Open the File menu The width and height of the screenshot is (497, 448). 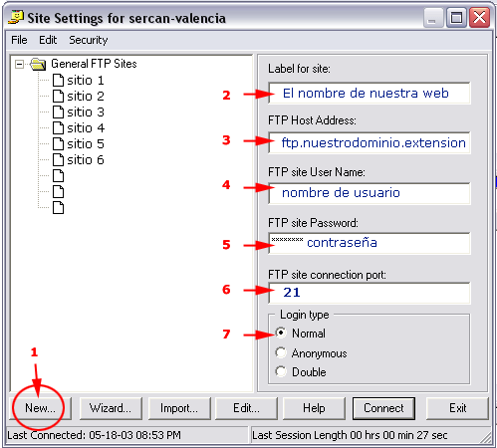click(19, 40)
